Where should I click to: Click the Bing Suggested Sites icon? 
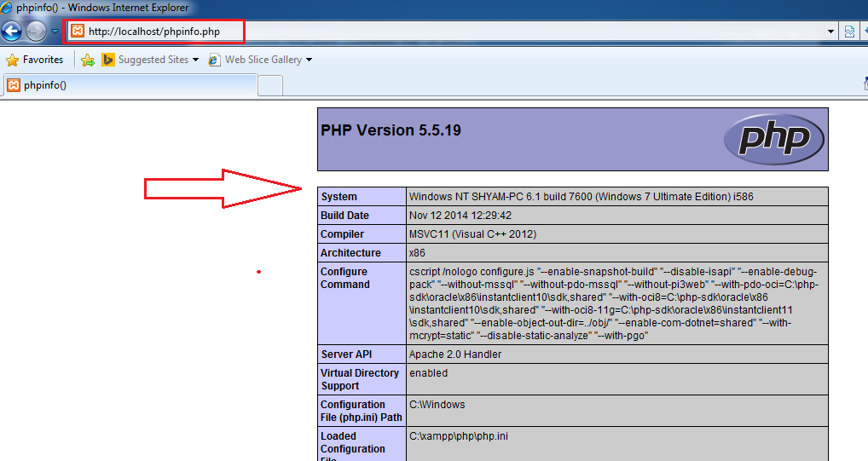[108, 59]
